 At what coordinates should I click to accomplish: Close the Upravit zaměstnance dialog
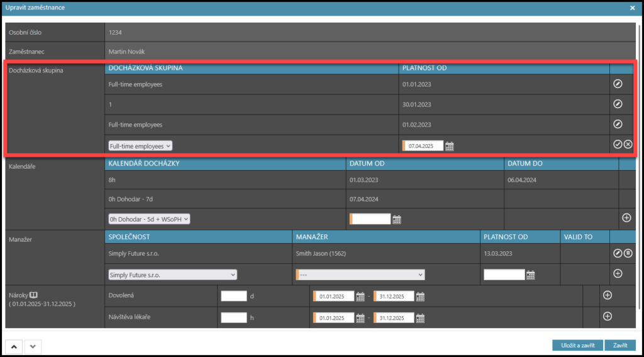(632, 8)
